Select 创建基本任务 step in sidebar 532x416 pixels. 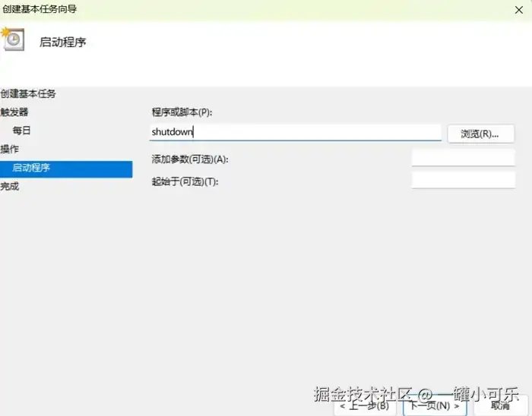(28, 94)
